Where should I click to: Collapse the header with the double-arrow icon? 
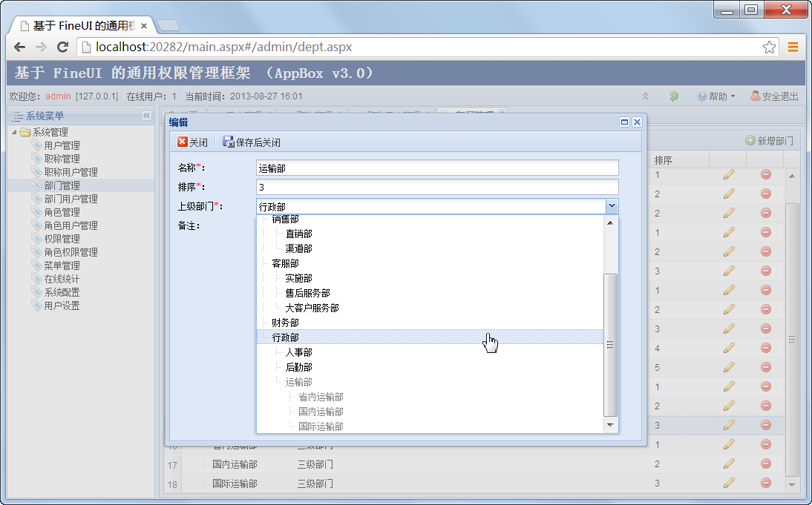(646, 96)
